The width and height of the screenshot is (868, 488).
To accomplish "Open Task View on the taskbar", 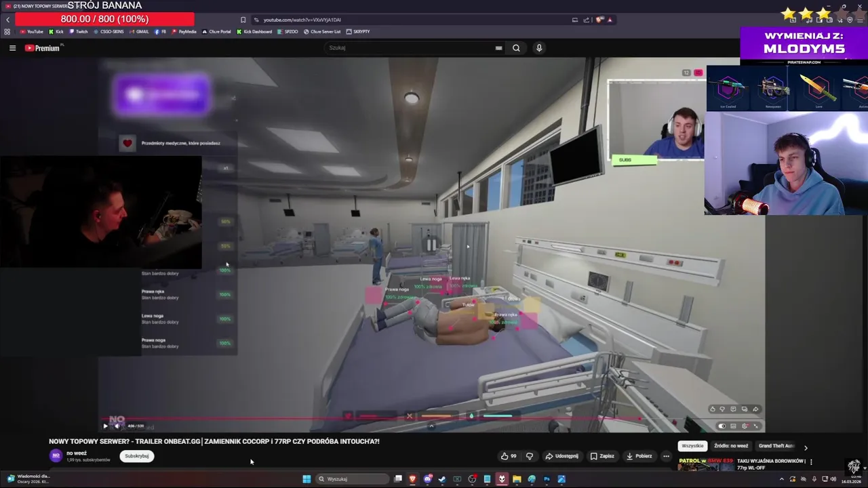I will click(398, 479).
